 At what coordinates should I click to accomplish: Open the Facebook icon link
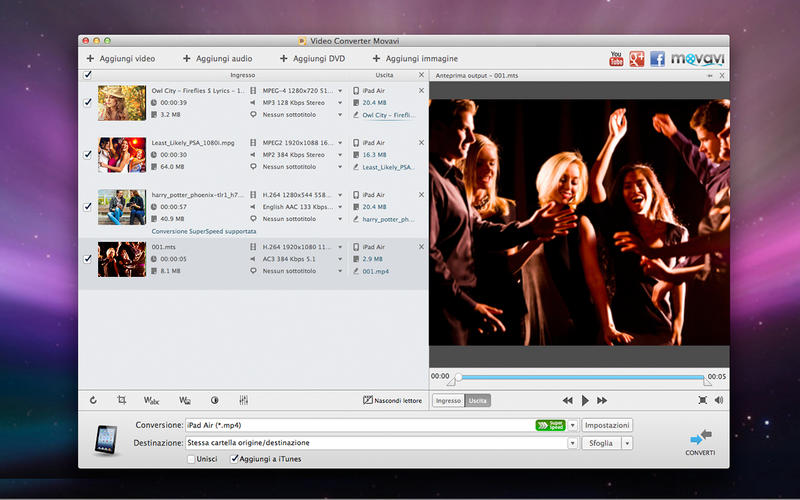[657, 59]
